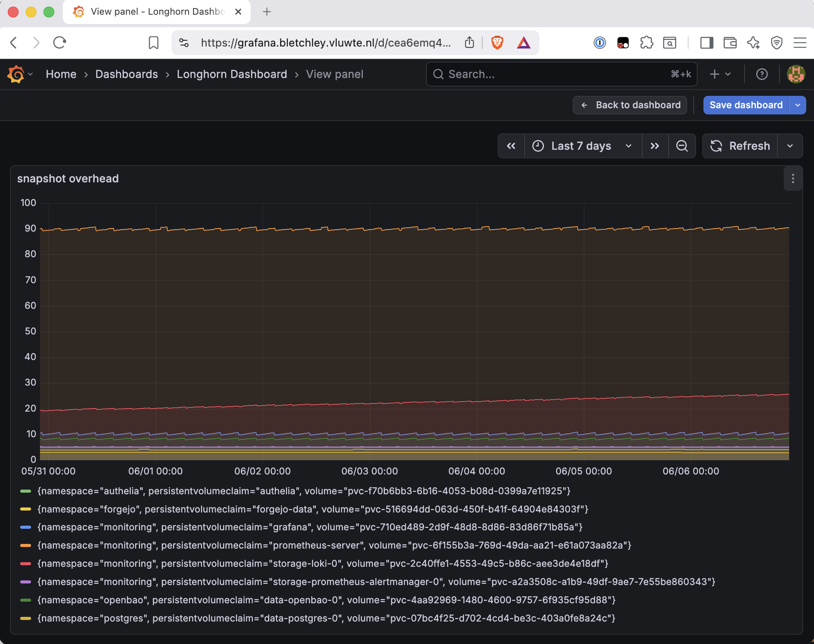Viewport: 814px width, 644px height.
Task: Toggle the forgejo-data series in legend
Action: [x=313, y=509]
